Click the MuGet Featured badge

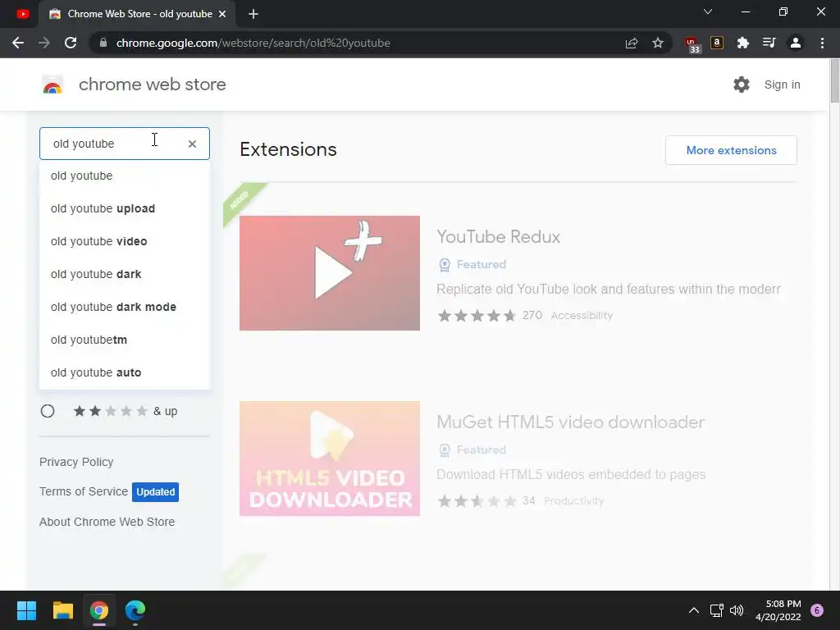pyautogui.click(x=472, y=450)
